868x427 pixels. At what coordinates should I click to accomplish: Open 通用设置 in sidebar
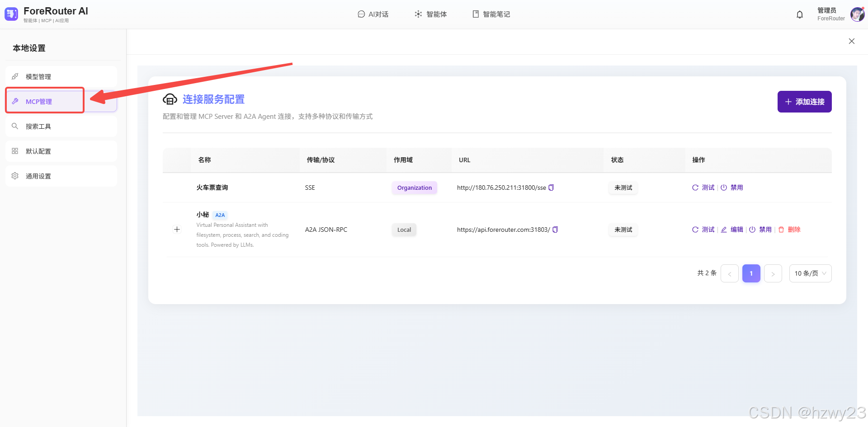coord(61,176)
